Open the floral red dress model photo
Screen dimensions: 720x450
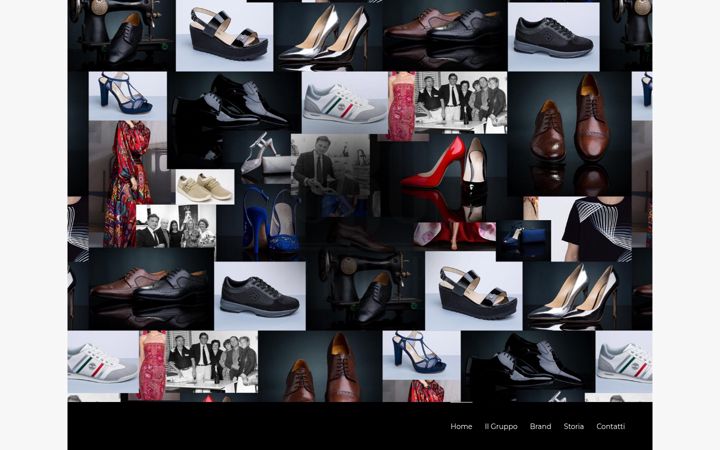pos(128,184)
